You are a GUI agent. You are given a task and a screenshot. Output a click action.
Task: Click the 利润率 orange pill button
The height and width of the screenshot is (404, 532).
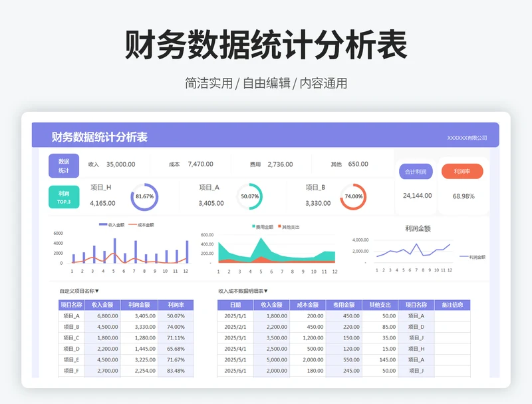pyautogui.click(x=462, y=172)
